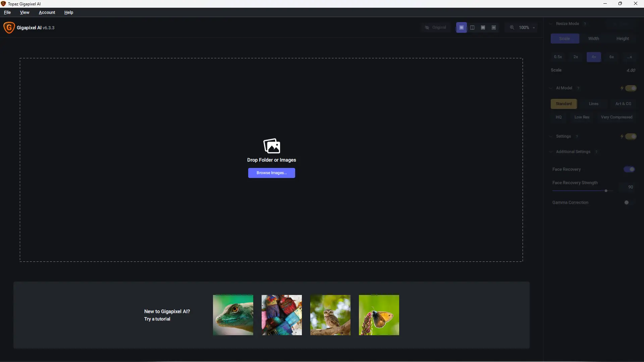Screen dimensions: 644x362
Task: Open the File menu
Action: [7, 12]
